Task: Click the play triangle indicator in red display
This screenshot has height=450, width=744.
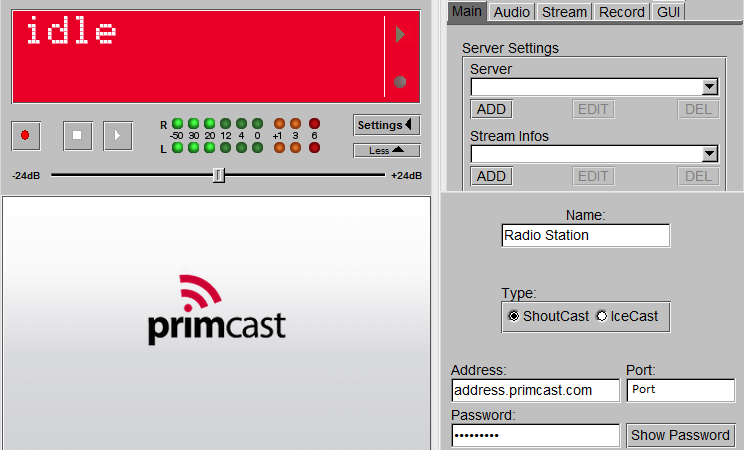Action: click(x=400, y=34)
